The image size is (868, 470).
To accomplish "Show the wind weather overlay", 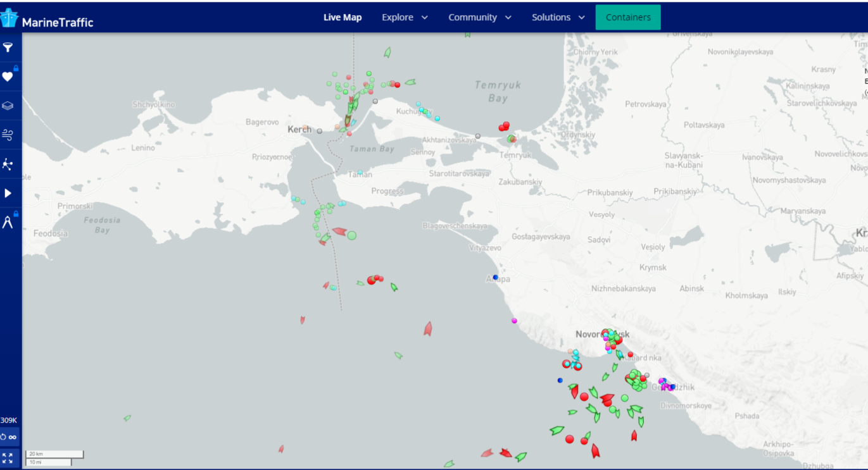I will coord(8,135).
